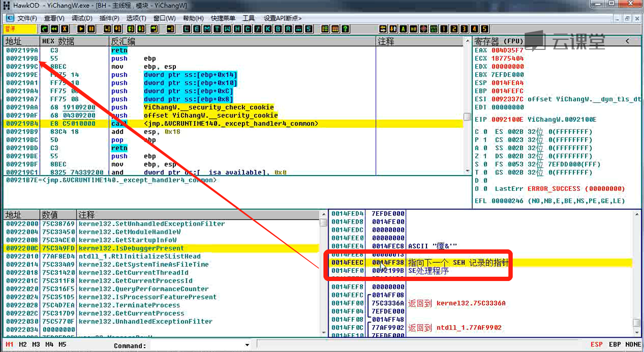
Task: Click the Step over toolbar icon
Action: [x=117, y=29]
